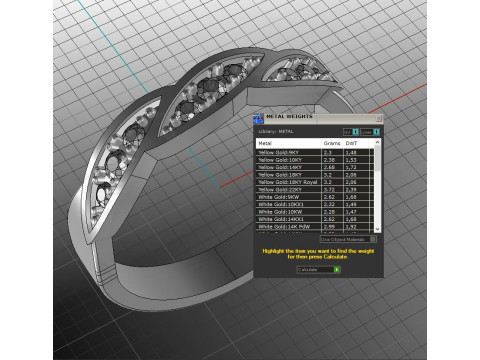Select the Yellow Gold:14KY row
The image size is (480, 360).
[x=315, y=167]
